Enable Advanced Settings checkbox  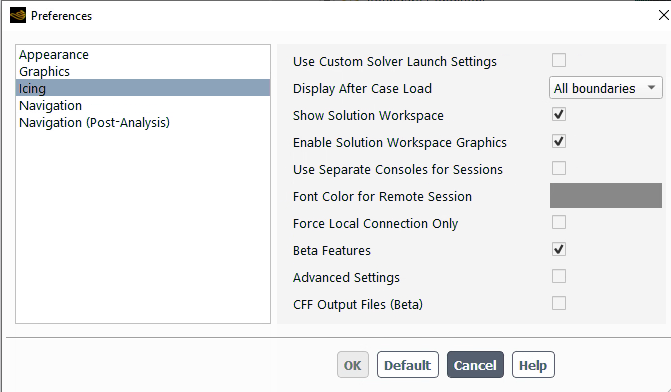(x=558, y=276)
